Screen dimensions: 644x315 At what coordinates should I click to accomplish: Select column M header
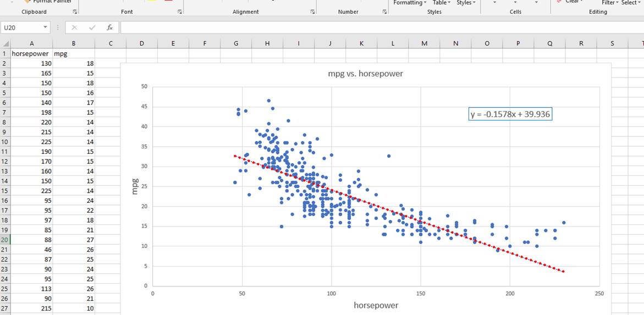(x=424, y=43)
